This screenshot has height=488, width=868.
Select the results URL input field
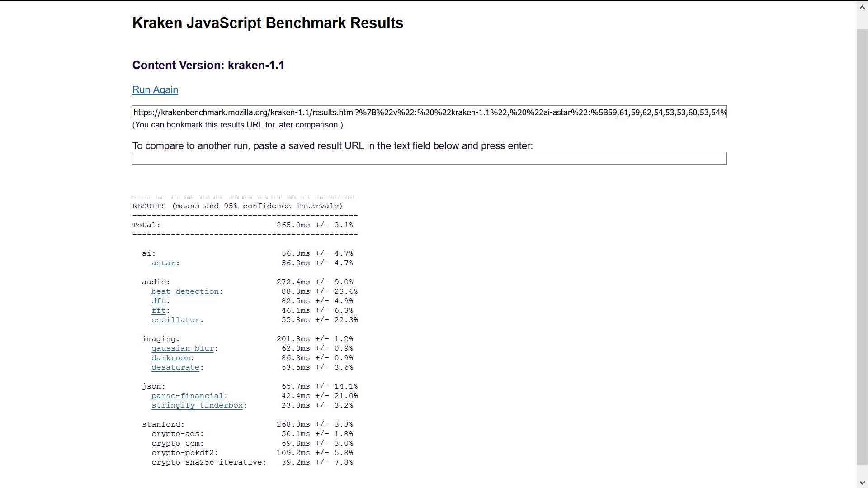[429, 112]
